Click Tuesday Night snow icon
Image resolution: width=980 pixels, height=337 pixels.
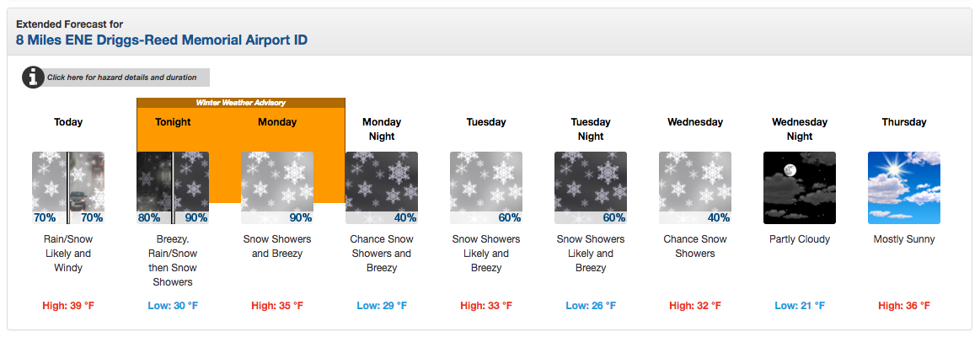[591, 188]
